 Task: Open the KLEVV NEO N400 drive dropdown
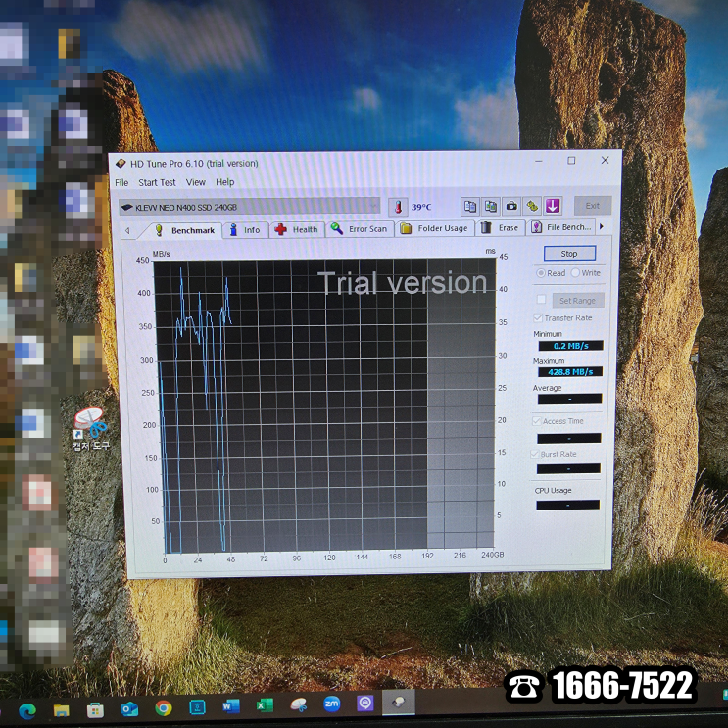point(249,207)
